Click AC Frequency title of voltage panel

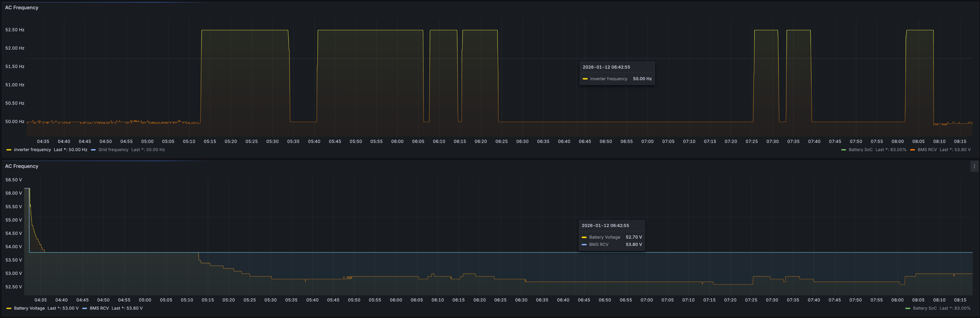(22, 166)
